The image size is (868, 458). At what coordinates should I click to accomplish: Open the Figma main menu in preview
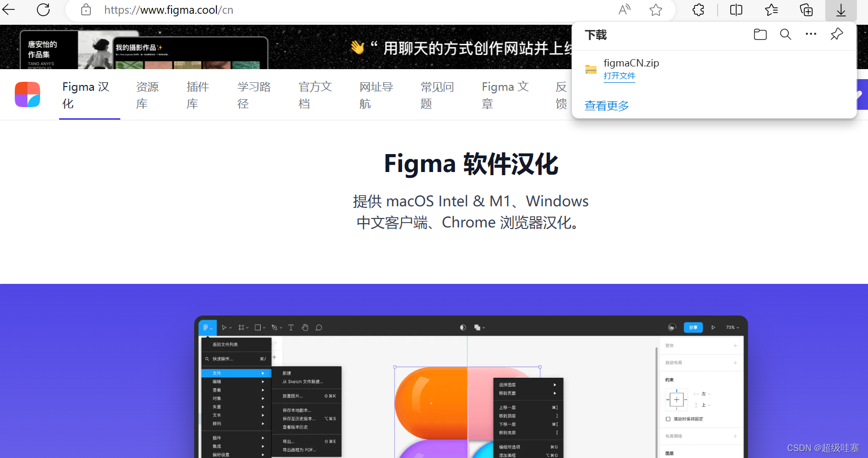(207, 328)
